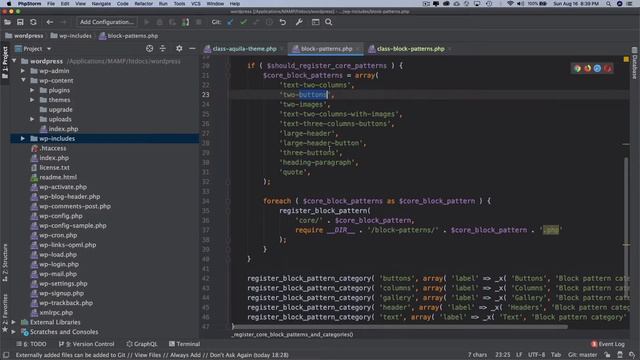
Task: Open the Version Control tool window
Action: click(87, 344)
